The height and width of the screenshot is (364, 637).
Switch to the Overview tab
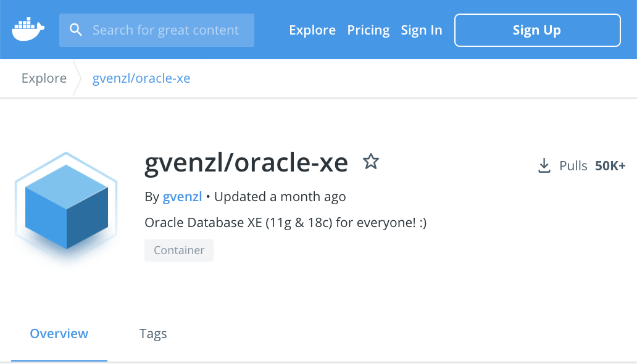pyautogui.click(x=59, y=334)
